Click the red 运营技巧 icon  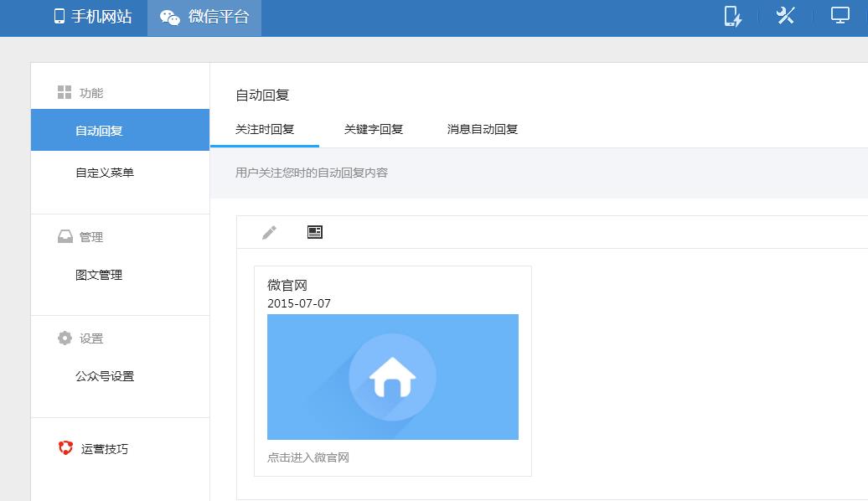pos(65,448)
